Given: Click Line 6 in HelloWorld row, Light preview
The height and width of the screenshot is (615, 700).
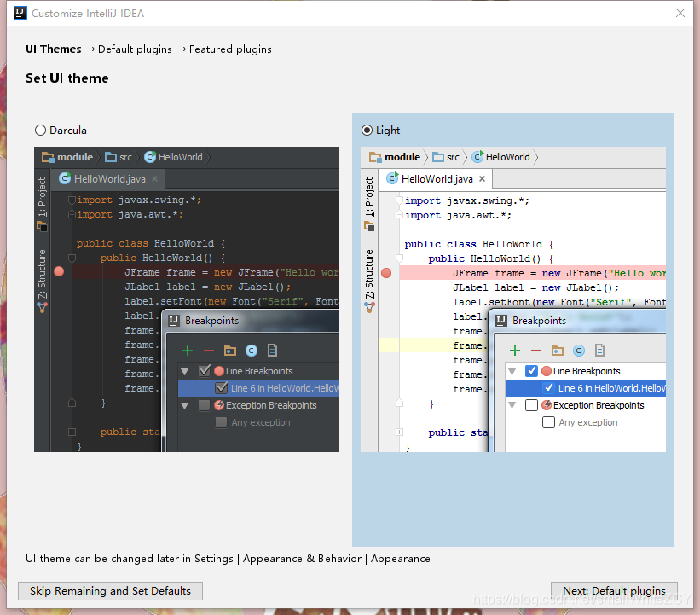Looking at the screenshot, I should click(x=586, y=388).
